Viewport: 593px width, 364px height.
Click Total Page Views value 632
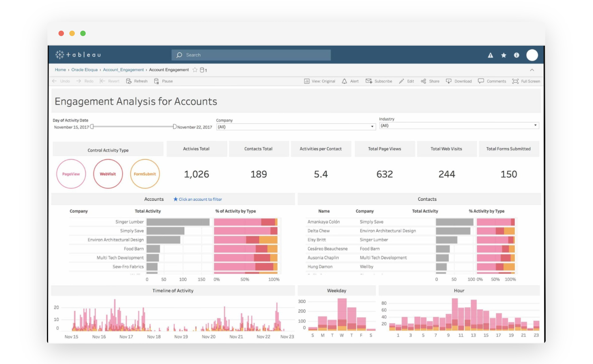tap(385, 174)
